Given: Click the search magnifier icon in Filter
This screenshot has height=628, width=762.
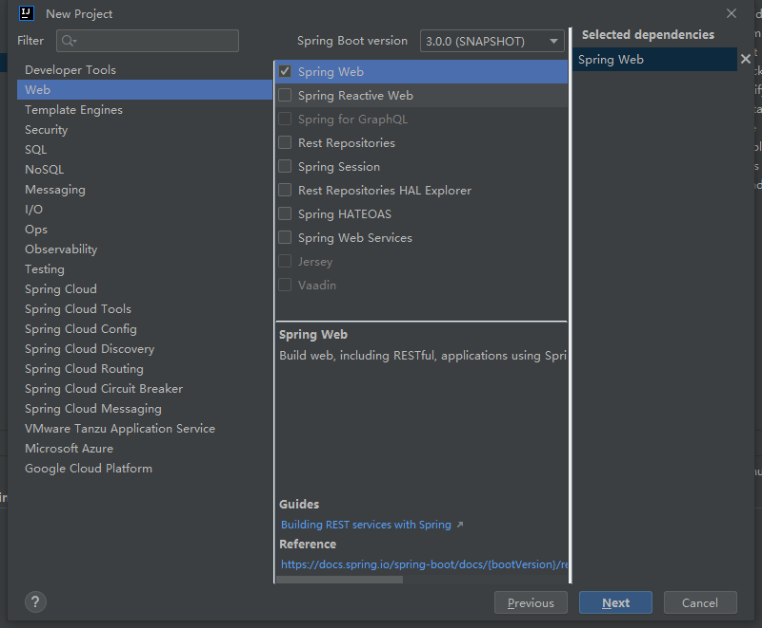Looking at the screenshot, I should pyautogui.click(x=69, y=41).
